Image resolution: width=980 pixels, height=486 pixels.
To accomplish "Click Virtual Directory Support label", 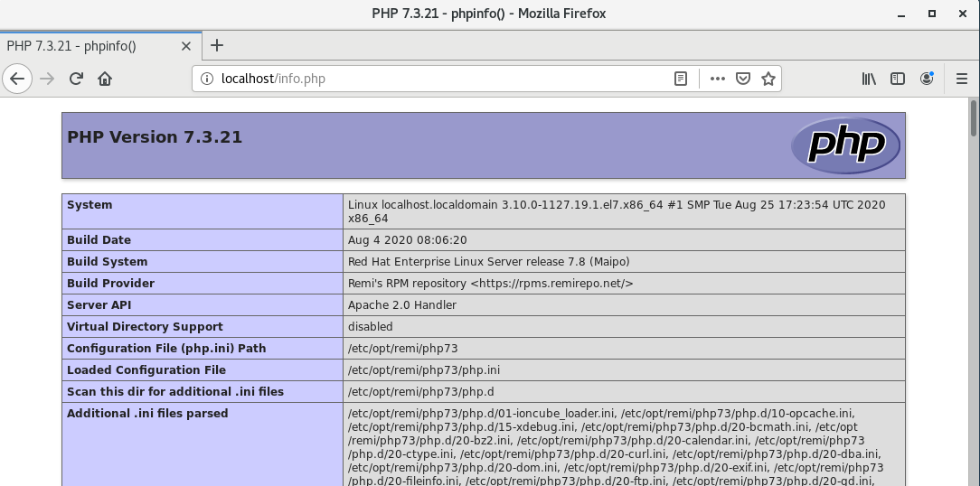I will pyautogui.click(x=145, y=327).
